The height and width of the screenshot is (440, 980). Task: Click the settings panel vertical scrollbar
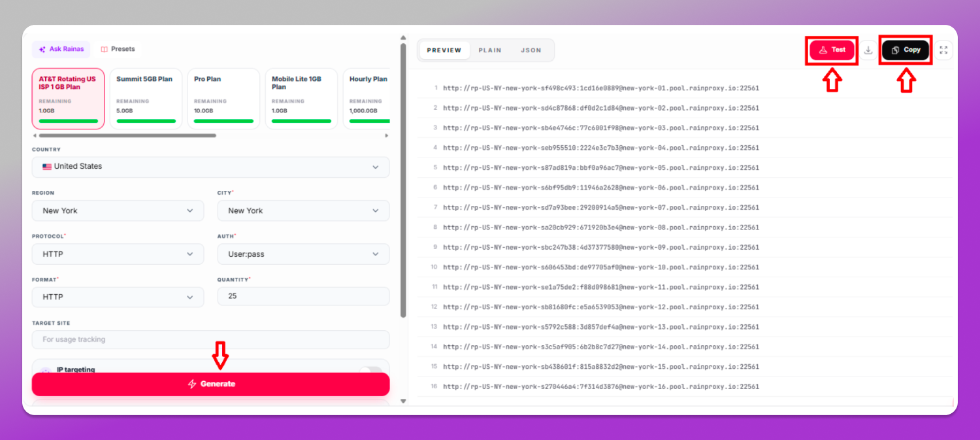point(403,180)
